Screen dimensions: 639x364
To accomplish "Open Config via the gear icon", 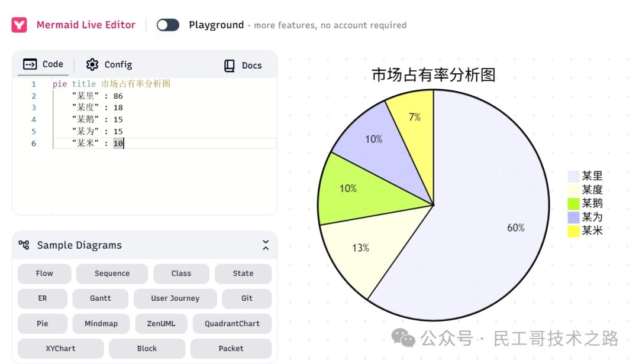I will coord(92,64).
